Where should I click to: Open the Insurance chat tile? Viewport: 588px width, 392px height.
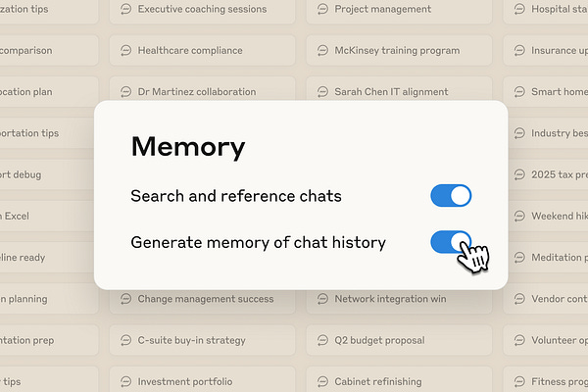point(546,50)
